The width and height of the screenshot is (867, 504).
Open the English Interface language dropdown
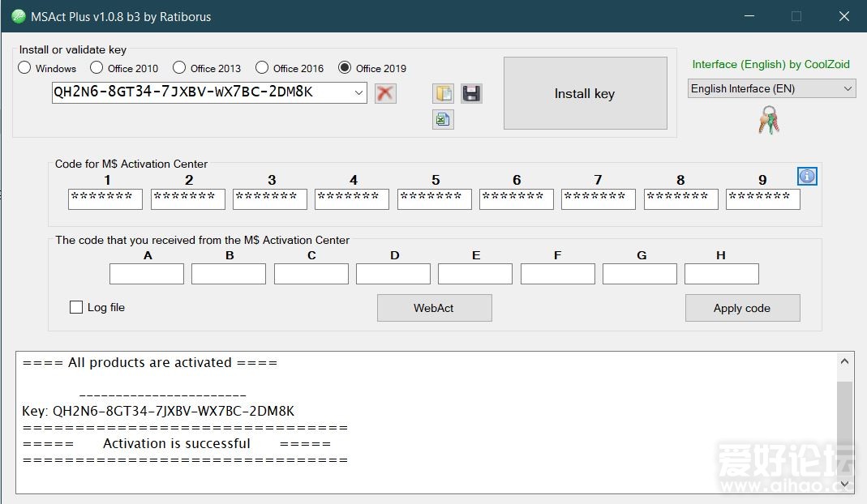coord(848,88)
